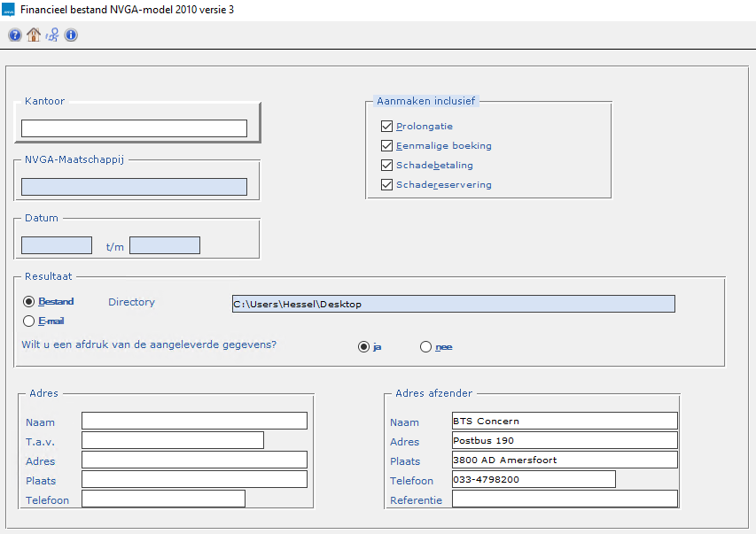Click the T.a.v. field in Adres
Image resolution: width=756 pixels, height=534 pixels.
(173, 440)
